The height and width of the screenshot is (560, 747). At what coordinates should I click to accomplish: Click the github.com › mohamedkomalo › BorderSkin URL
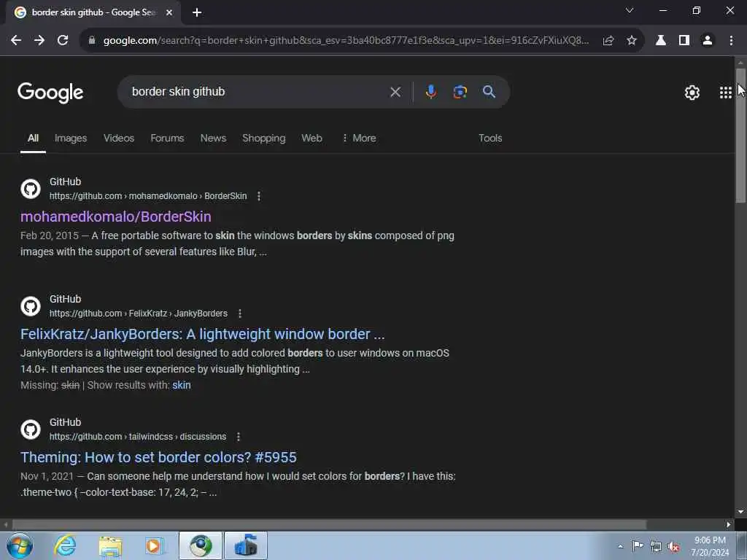(x=148, y=196)
